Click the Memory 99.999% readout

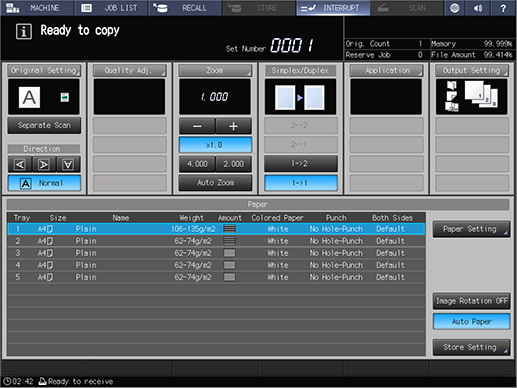click(471, 44)
